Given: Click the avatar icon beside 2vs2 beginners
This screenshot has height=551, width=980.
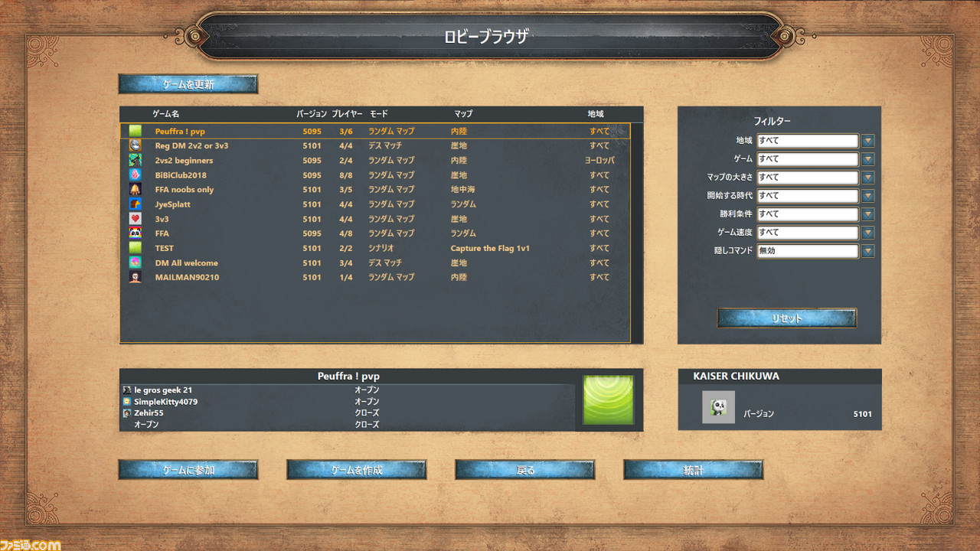Looking at the screenshot, I should [x=136, y=160].
